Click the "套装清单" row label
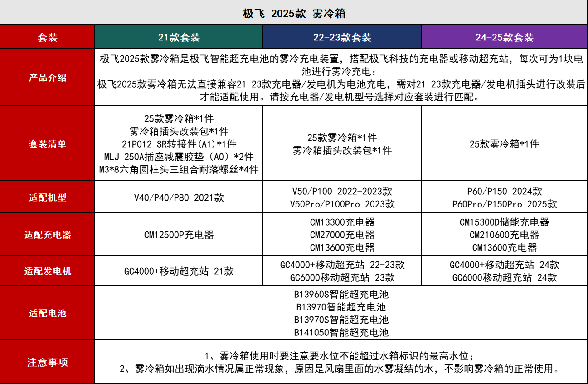This screenshot has height=384, width=588. coord(48,144)
